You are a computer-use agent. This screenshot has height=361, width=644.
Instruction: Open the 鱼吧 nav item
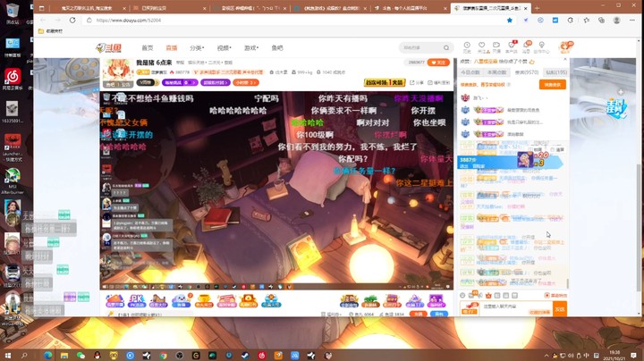[277, 48]
